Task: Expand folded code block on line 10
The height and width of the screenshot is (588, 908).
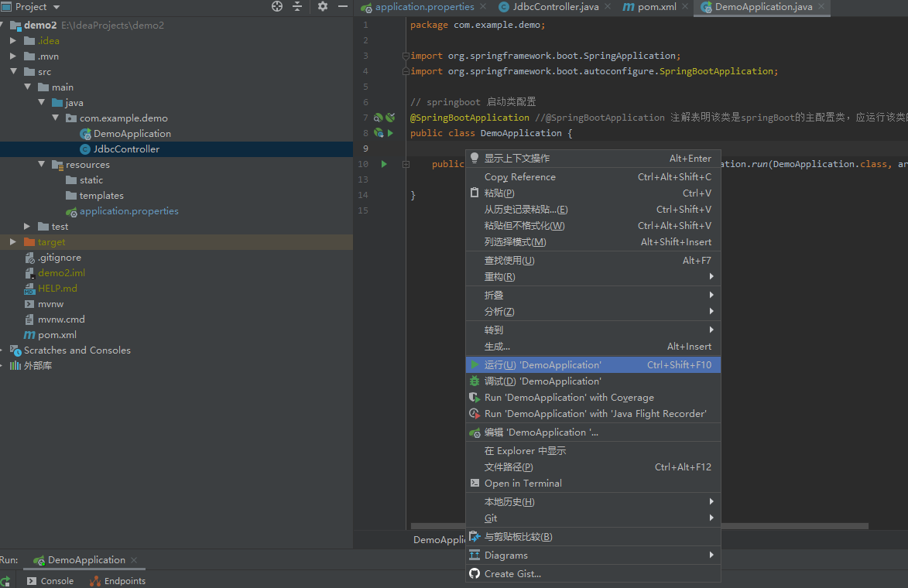Action: click(406, 164)
